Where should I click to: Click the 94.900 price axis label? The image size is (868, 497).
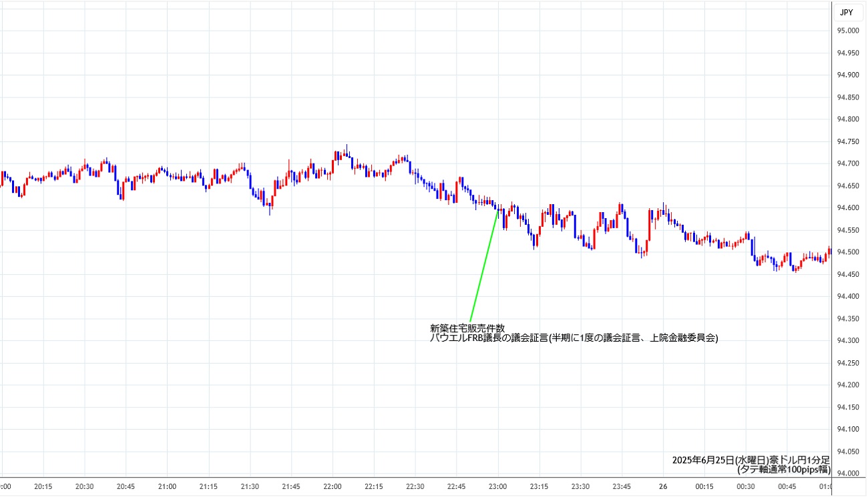pos(849,75)
